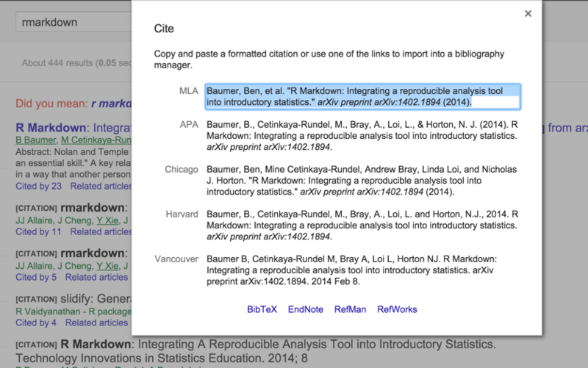The image size is (588, 368).
Task: Click the Cite dialog heading
Action: point(164,29)
